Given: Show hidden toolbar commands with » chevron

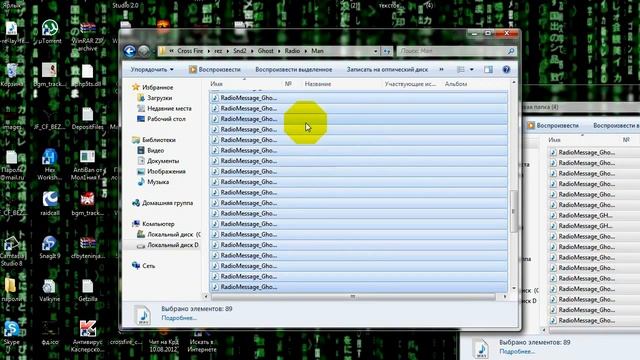Looking at the screenshot, I should pyautogui.click(x=441, y=70).
